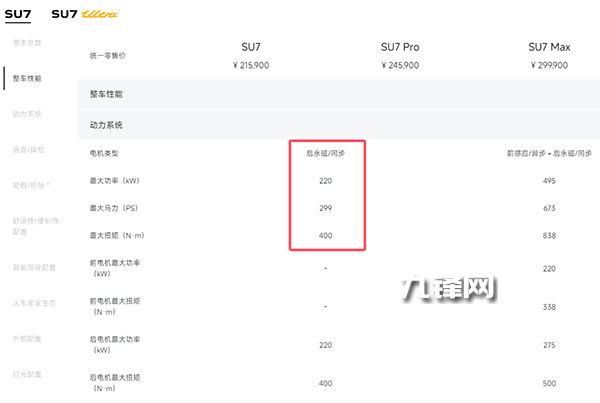Viewport: 600px width, 403px height.
Task: Click the SU7 Max column header
Action: pos(548,47)
